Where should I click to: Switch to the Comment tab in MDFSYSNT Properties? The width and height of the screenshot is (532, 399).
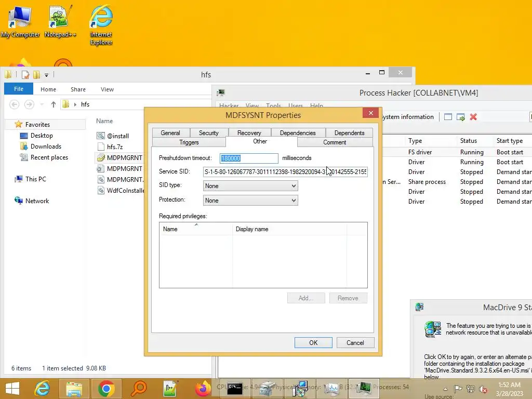tap(335, 142)
